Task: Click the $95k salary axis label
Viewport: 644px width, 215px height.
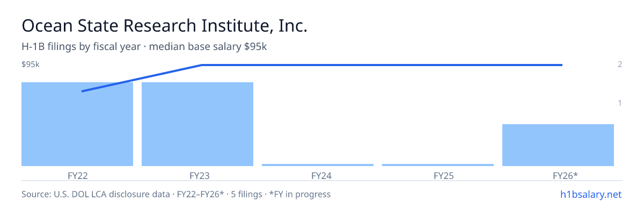Action: coord(31,64)
